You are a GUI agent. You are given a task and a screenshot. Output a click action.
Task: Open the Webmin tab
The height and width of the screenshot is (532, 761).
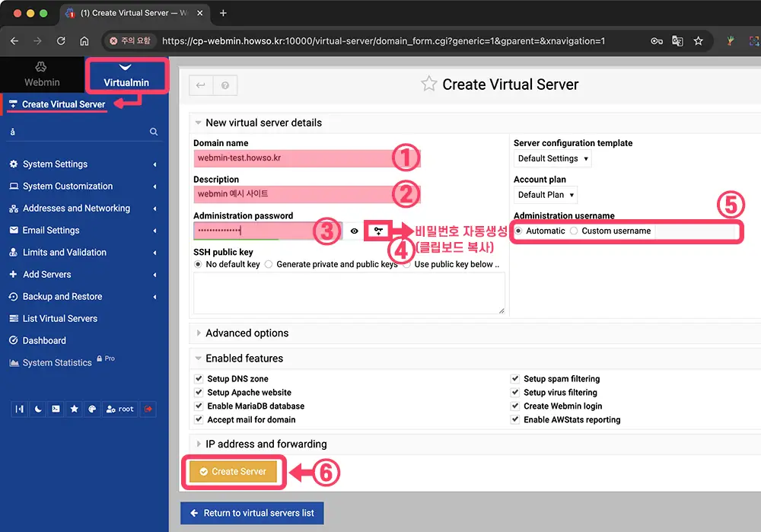pyautogui.click(x=42, y=75)
